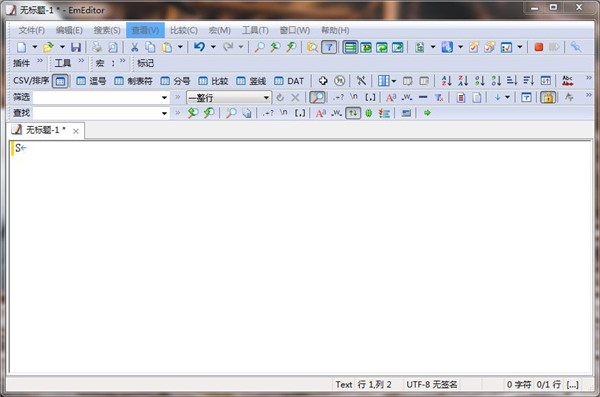Open the 窗口(W) menu
The image size is (600, 397).
295,30
